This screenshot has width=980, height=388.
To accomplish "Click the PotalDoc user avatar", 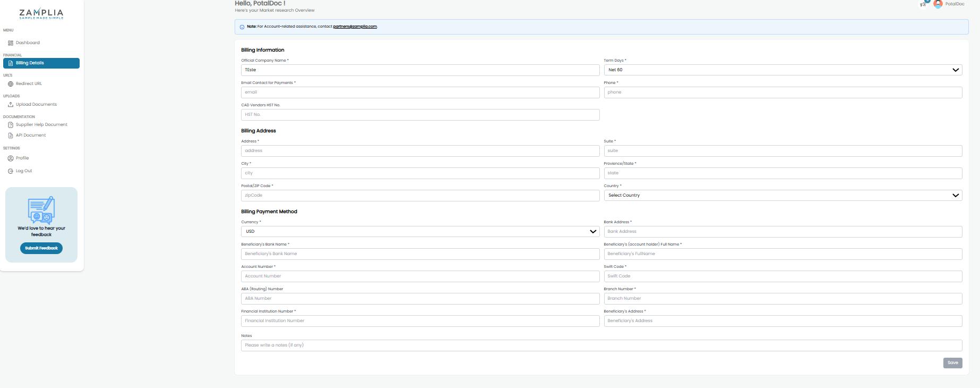I will [x=938, y=4].
